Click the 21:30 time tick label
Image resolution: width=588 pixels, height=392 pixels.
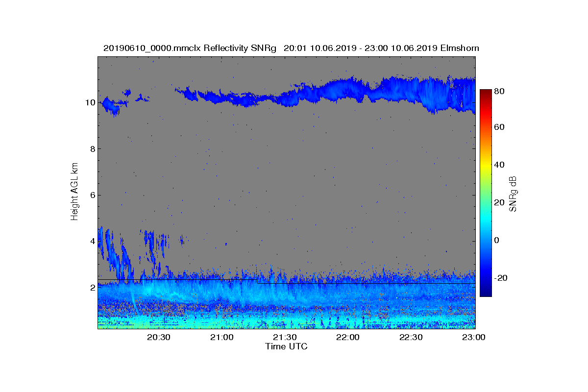coord(285,337)
